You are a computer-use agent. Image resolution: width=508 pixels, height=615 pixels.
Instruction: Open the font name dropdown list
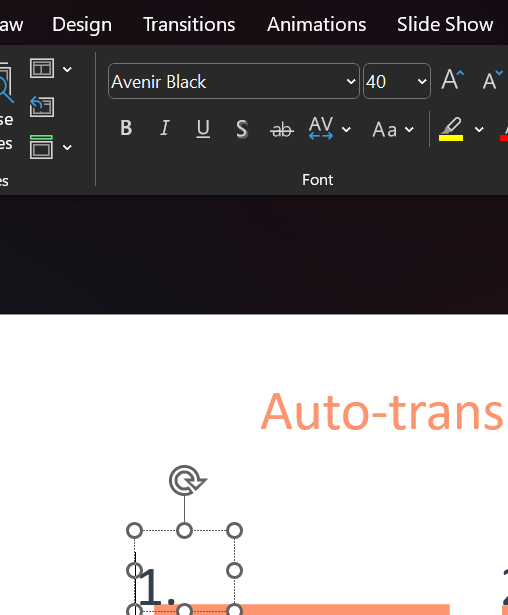point(351,82)
